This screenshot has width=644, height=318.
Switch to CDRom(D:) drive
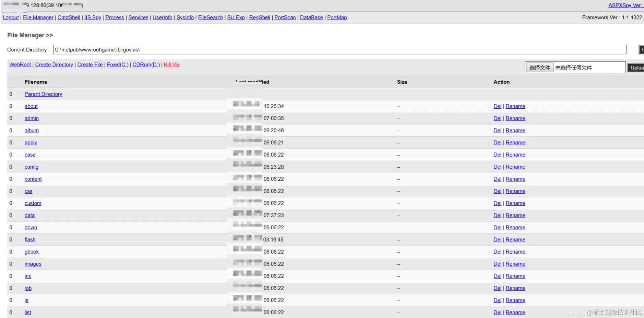(146, 65)
